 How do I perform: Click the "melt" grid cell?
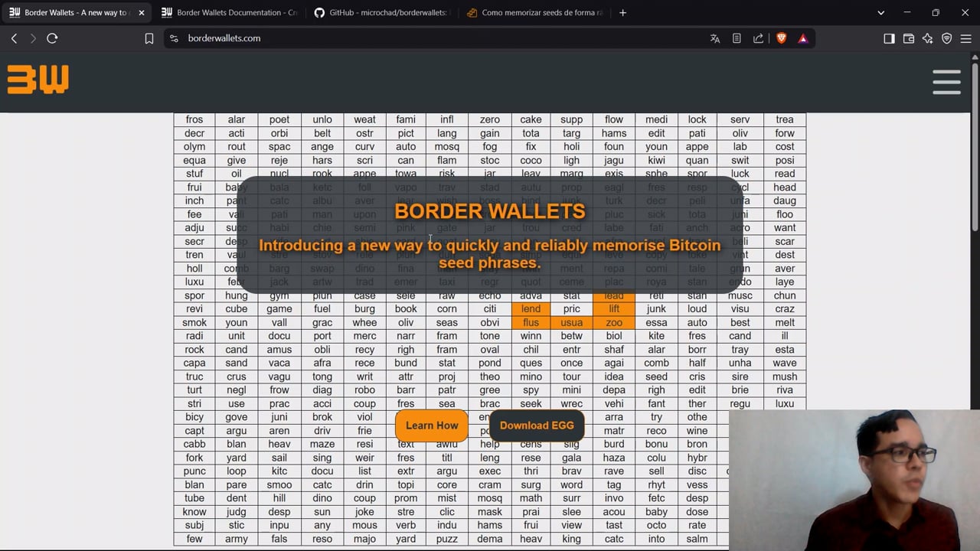(x=785, y=322)
